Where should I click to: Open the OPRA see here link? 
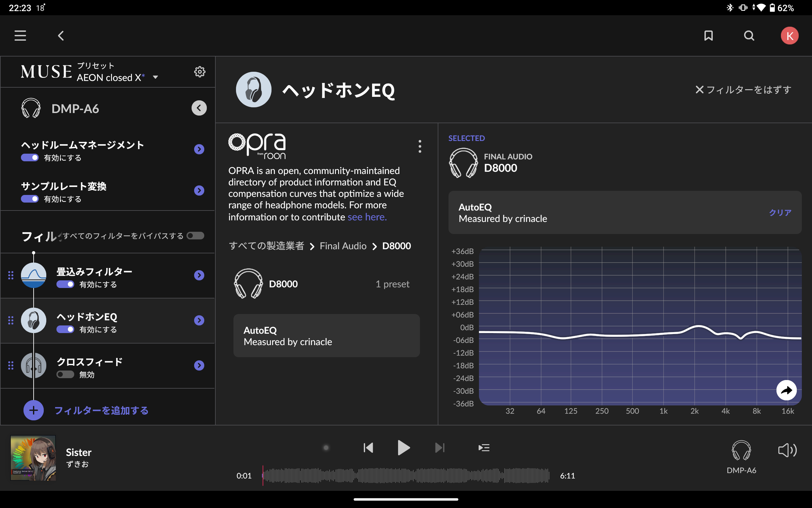[367, 217]
